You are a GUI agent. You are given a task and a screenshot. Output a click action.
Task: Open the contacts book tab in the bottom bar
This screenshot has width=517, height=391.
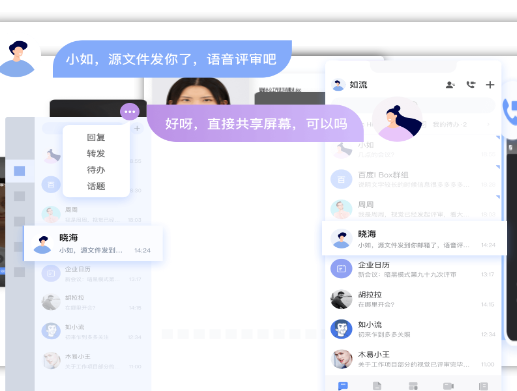483,386
